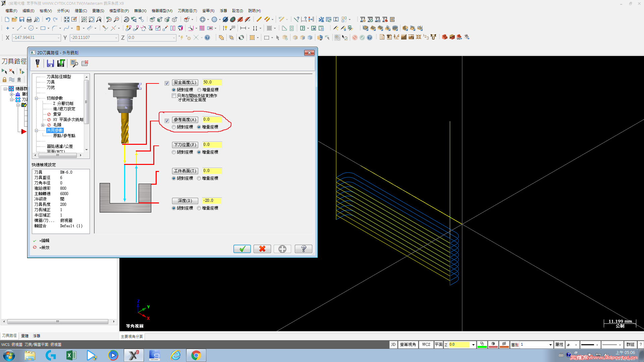Screen dimensions: 644x362
Task: Click the plus apply button in dialog
Action: 282,249
